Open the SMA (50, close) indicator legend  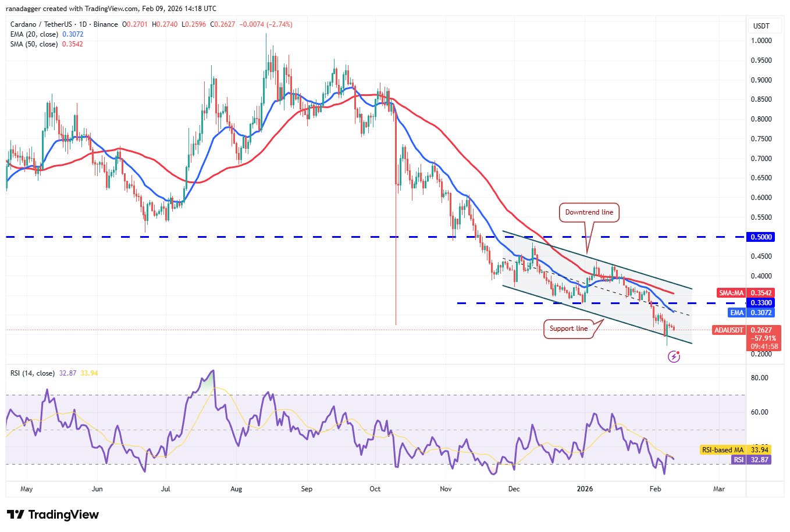tap(34, 44)
